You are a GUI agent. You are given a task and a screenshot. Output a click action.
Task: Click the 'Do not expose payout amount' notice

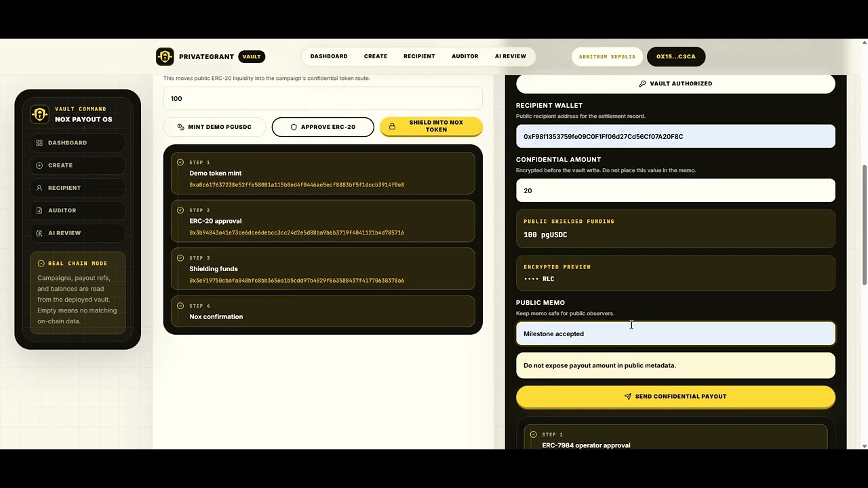675,365
